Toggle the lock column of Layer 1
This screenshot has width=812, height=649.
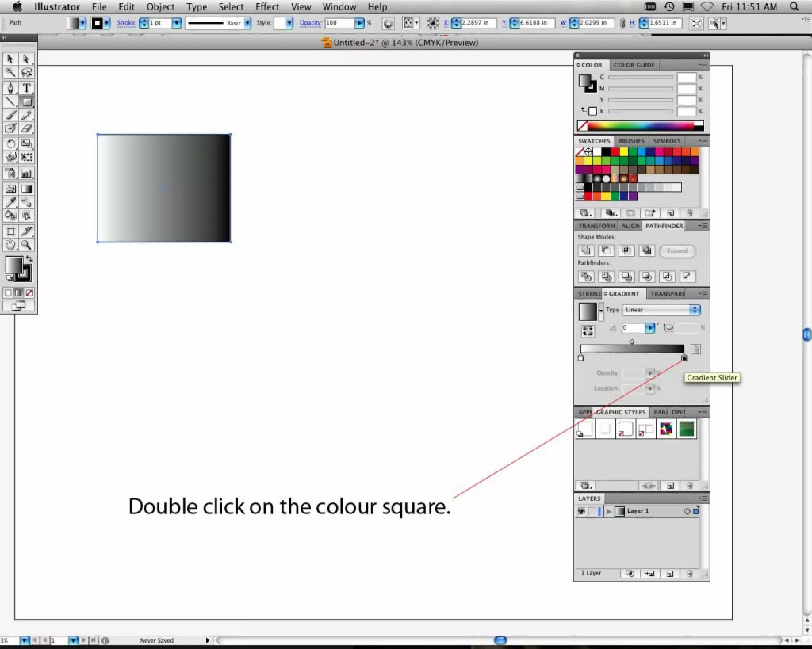click(592, 511)
